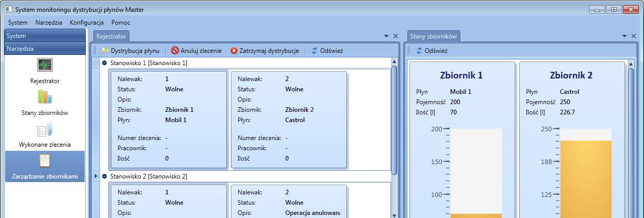Open Rejestrator panel dropdown arrow

click(386, 36)
